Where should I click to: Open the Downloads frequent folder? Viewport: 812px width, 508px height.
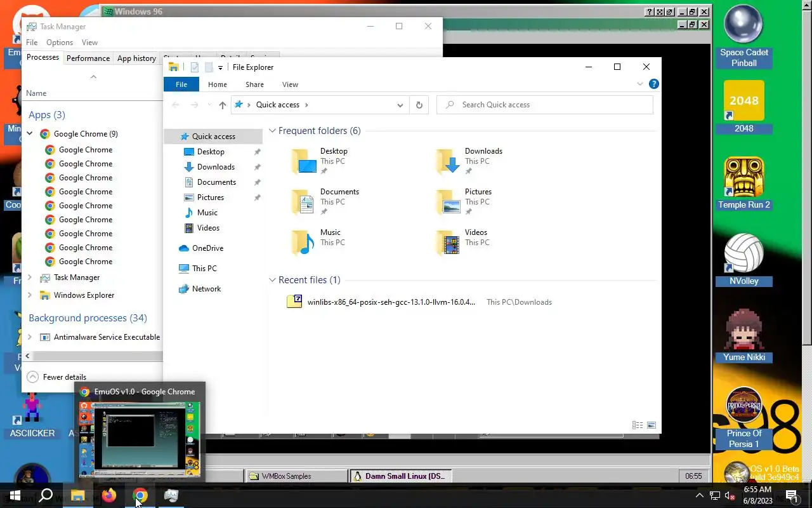pos(469,161)
